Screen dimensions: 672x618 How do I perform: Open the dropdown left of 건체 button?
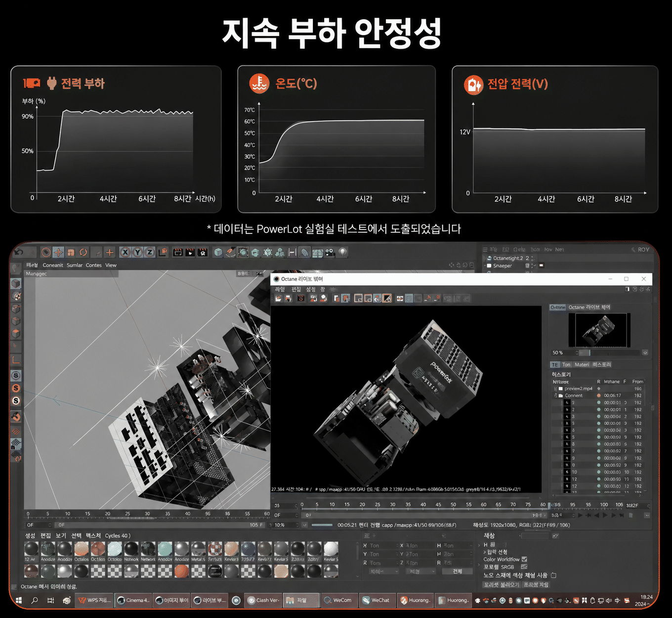[x=420, y=572]
